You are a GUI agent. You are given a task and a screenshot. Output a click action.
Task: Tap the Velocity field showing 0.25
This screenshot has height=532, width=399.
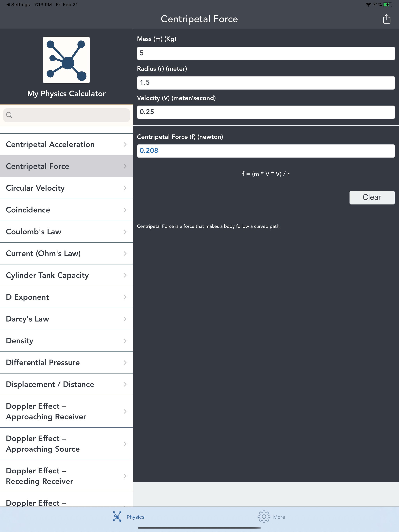coord(266,112)
